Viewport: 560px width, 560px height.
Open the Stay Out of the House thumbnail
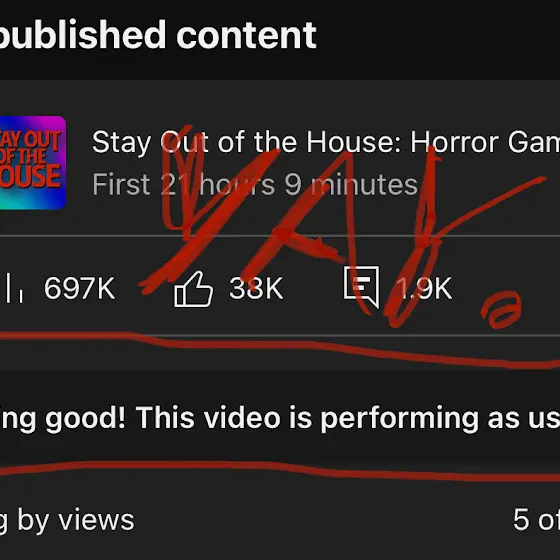click(32, 162)
